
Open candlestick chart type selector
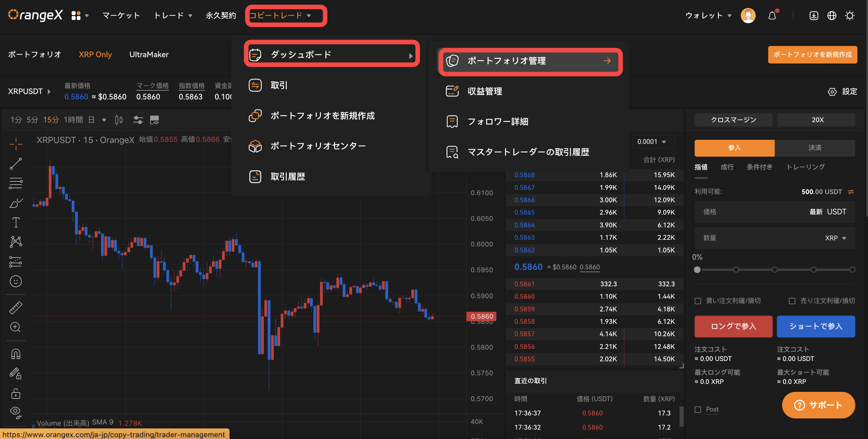tap(119, 120)
